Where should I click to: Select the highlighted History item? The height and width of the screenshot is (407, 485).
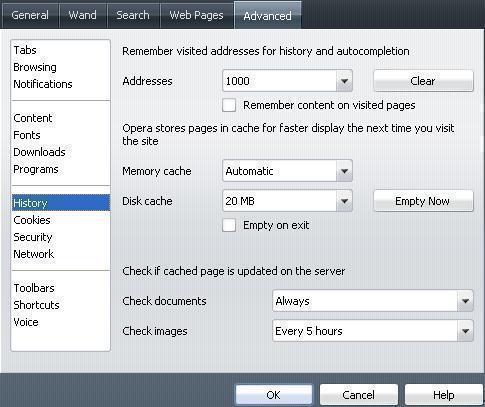tap(61, 203)
